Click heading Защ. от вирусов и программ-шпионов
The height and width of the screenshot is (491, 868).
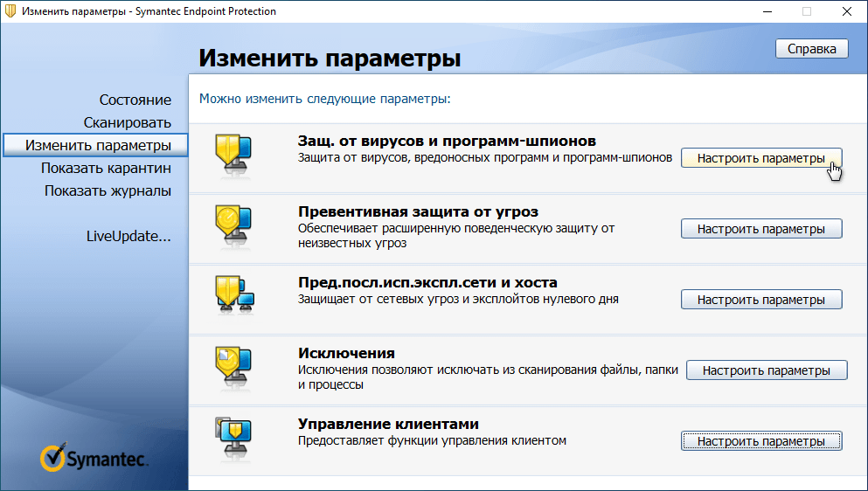tap(447, 141)
